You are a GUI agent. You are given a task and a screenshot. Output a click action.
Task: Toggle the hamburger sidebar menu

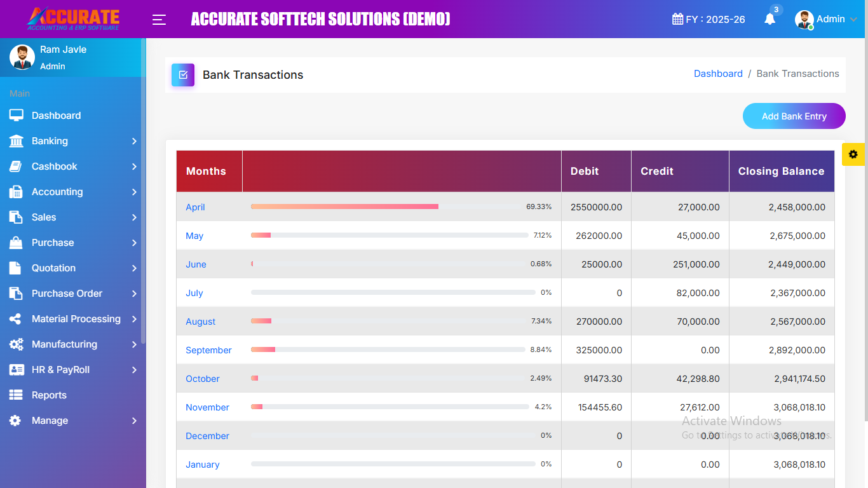159,20
